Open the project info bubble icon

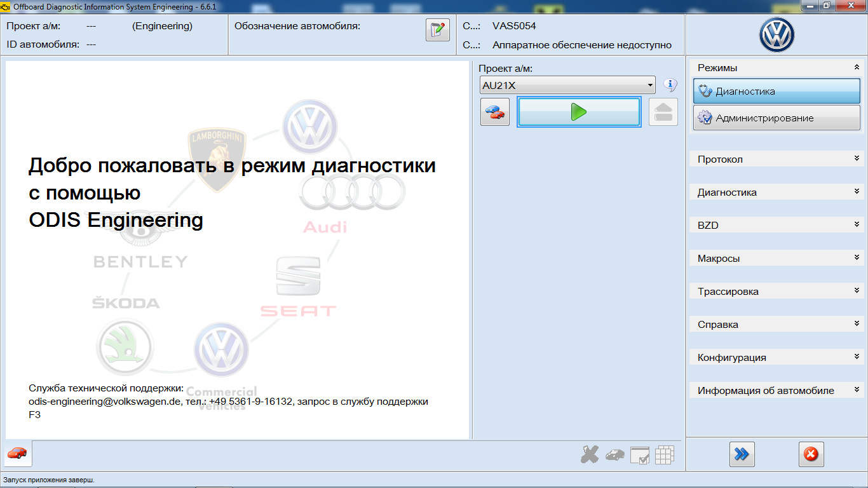(x=670, y=85)
